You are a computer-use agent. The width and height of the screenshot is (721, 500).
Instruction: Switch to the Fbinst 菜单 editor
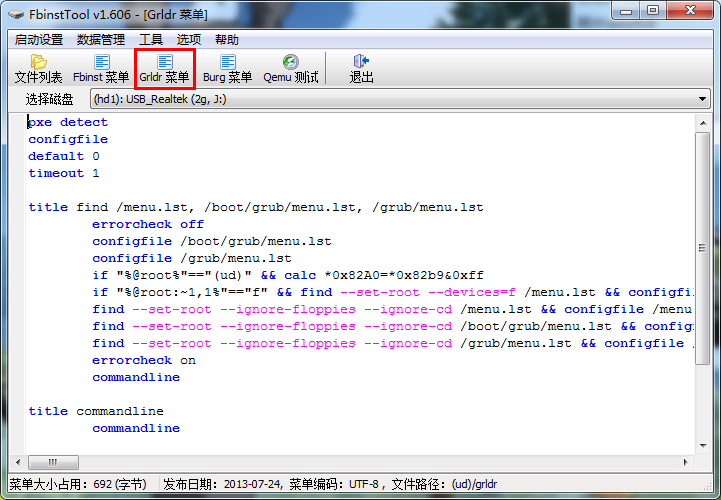point(101,69)
